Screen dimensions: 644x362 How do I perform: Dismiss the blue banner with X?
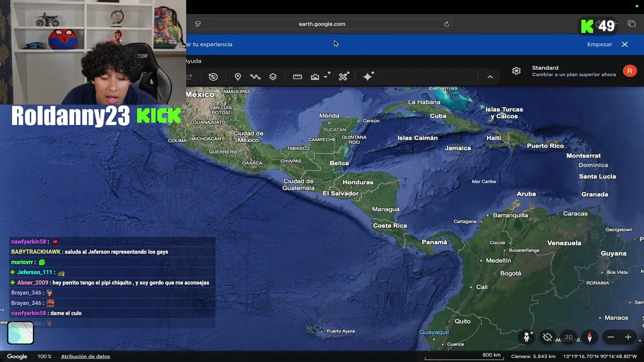[625, 44]
